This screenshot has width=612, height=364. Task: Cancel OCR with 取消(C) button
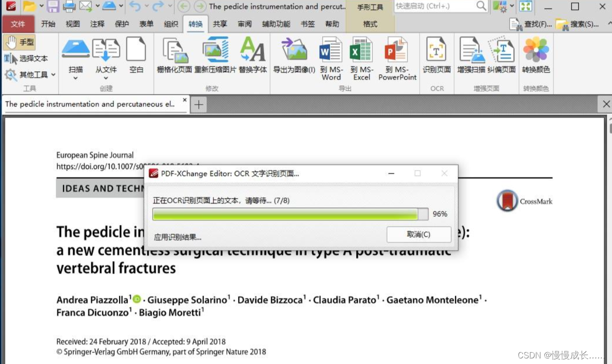[419, 235]
